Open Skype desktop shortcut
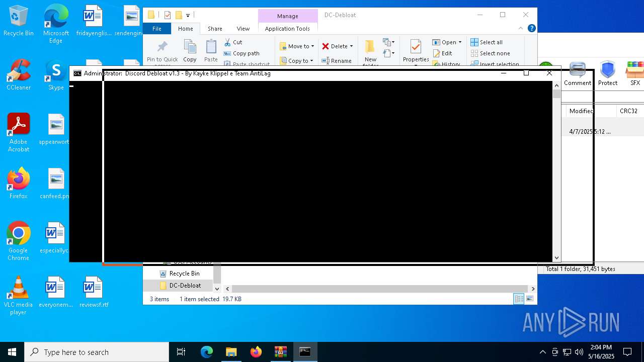Viewport: 644px width, 362px height. pyautogui.click(x=56, y=75)
